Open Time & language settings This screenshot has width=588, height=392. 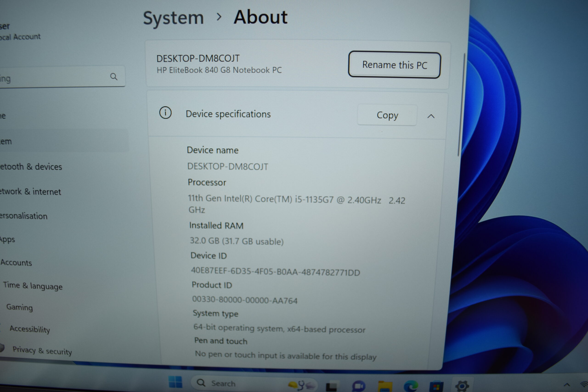(x=33, y=286)
